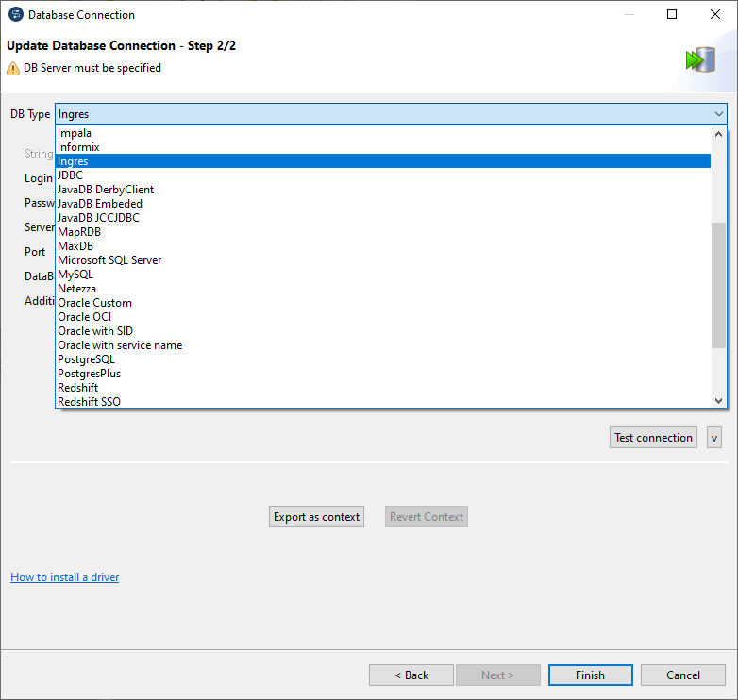Click the Test connection button

point(653,438)
